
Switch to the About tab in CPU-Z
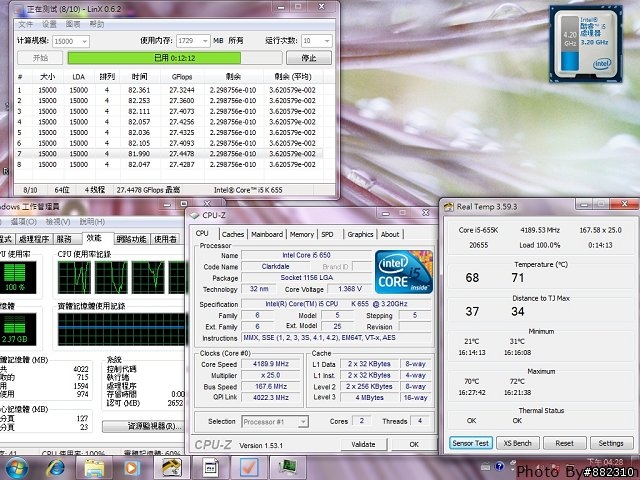coord(390,234)
